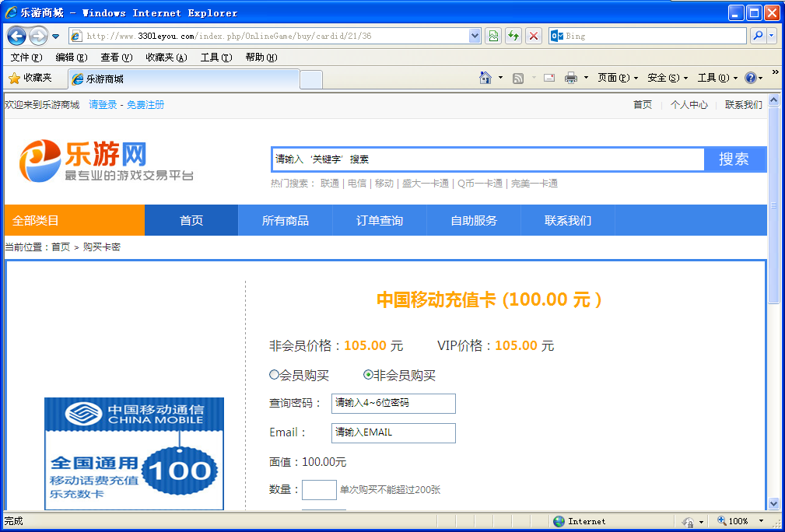Open the recent pages dropdown arrow
This screenshot has height=532, width=785.
[55, 37]
